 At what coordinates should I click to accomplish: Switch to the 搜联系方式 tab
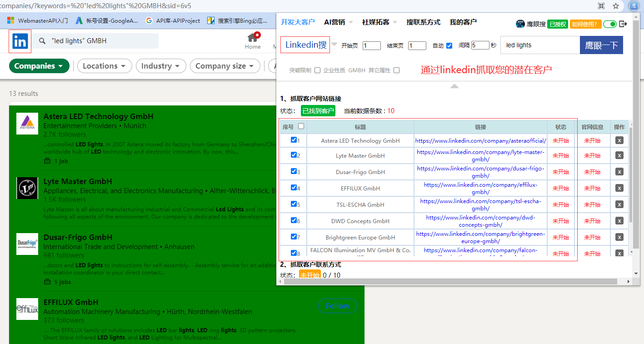tap(423, 22)
